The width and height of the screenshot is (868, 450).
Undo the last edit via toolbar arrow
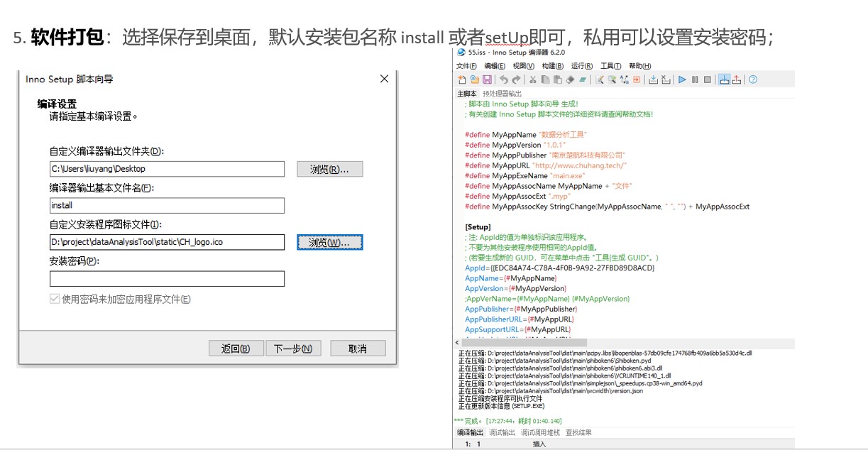[503, 79]
